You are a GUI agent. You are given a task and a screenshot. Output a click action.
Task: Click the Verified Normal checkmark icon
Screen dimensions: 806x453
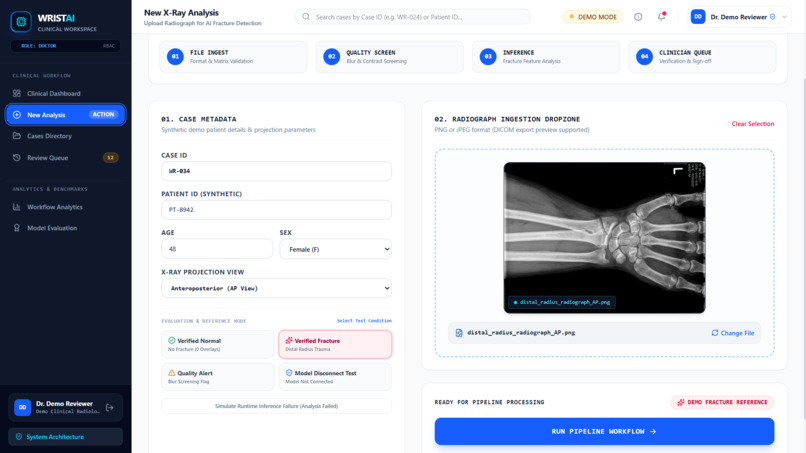point(172,340)
